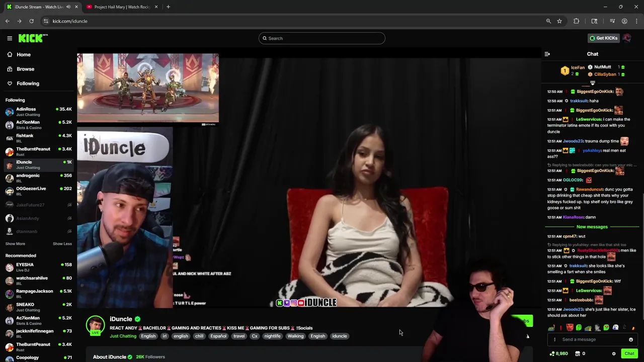Open the KICKs shop icon

click(578, 353)
